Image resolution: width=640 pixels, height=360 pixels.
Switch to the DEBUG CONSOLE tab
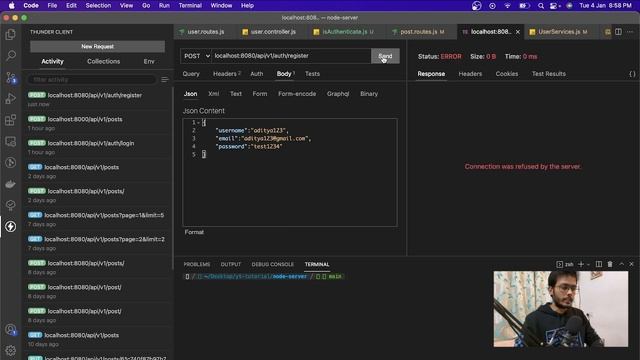coord(272,264)
